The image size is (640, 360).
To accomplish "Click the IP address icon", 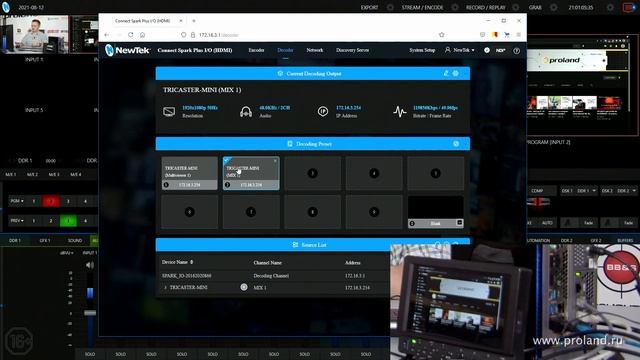I will (x=323, y=111).
